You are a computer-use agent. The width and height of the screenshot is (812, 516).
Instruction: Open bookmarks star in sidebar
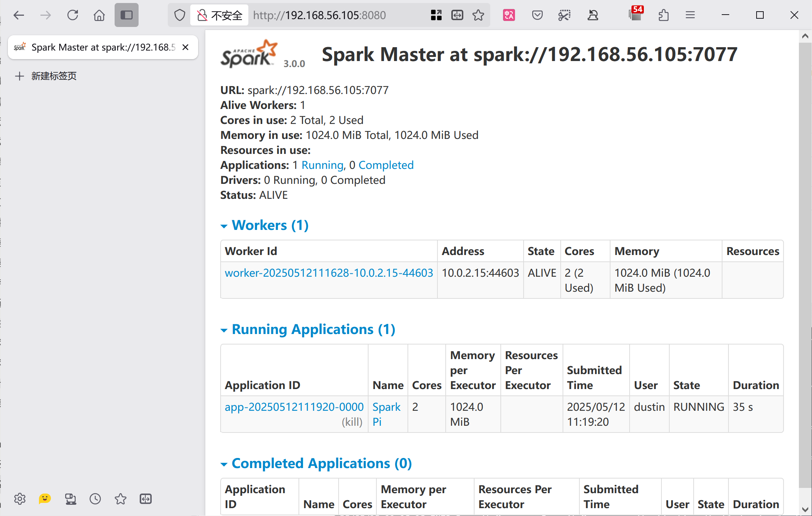[x=121, y=499]
